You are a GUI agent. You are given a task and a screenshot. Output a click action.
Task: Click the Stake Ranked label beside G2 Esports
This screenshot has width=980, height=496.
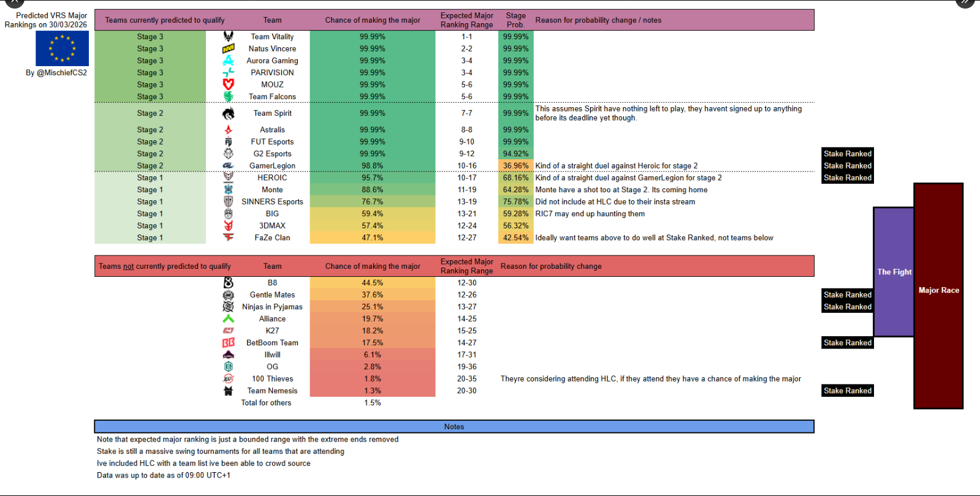coord(848,154)
